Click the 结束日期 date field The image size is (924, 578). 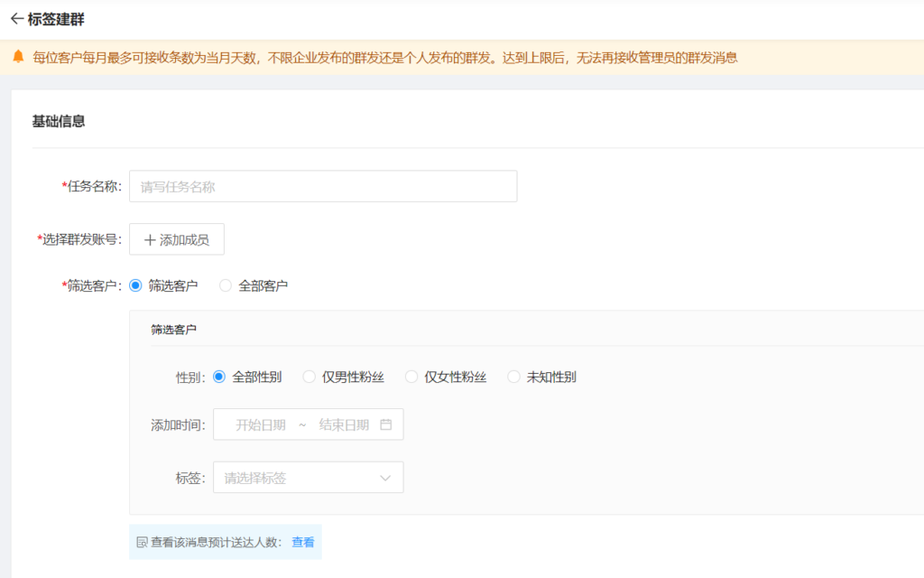[x=344, y=424]
